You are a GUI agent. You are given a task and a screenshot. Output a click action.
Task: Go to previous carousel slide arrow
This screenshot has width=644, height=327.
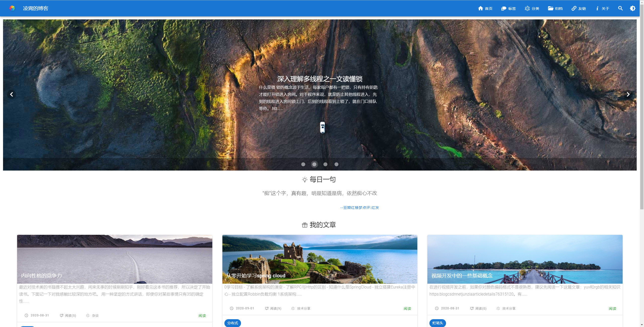[12, 94]
